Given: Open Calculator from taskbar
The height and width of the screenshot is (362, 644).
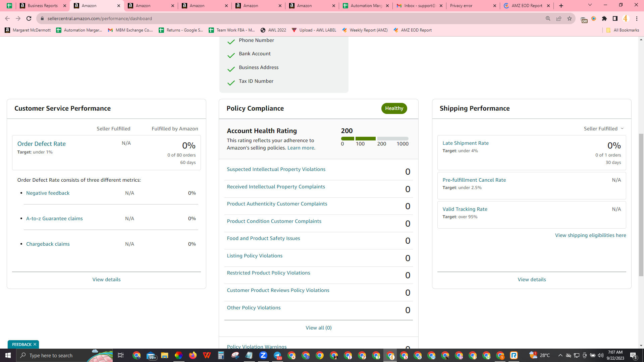Looking at the screenshot, I should (x=221, y=355).
